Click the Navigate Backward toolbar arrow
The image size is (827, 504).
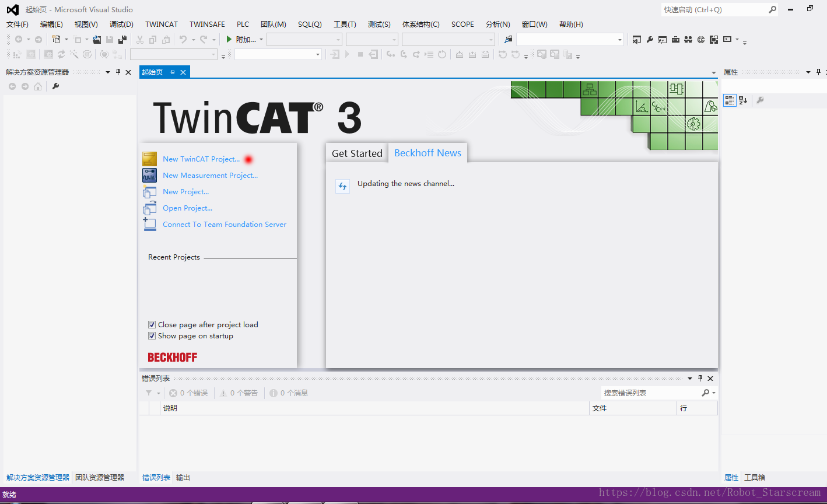click(x=19, y=40)
